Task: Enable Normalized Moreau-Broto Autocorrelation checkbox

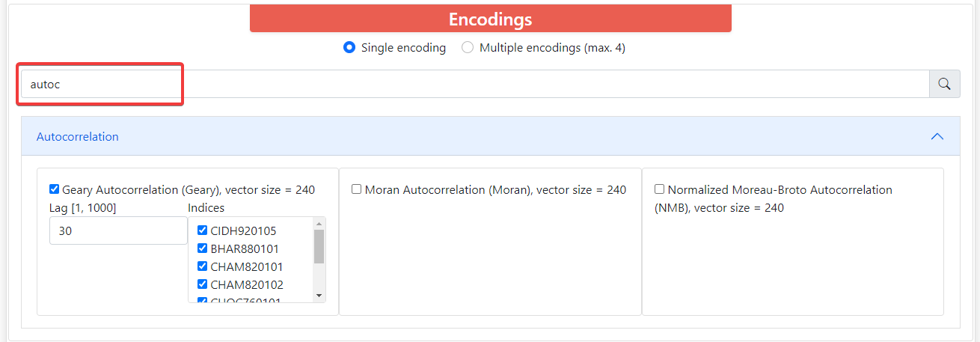Action: point(659,189)
